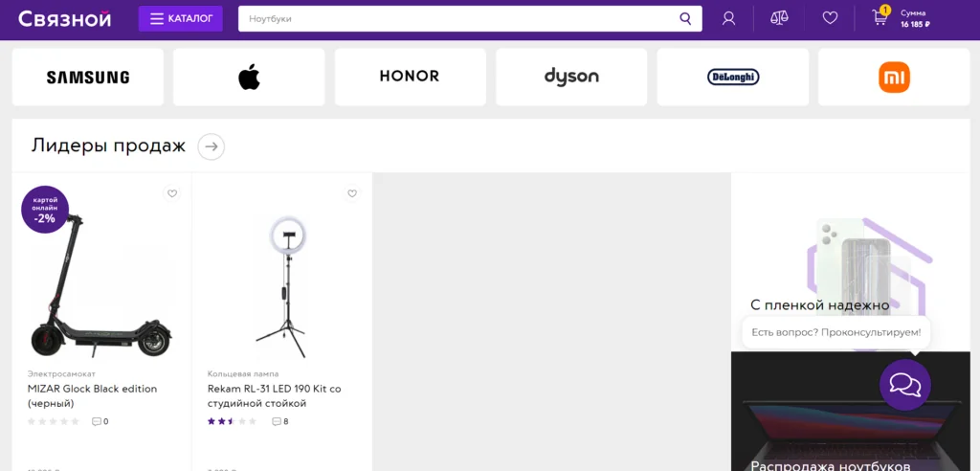Open the Honor brand tile

(410, 78)
